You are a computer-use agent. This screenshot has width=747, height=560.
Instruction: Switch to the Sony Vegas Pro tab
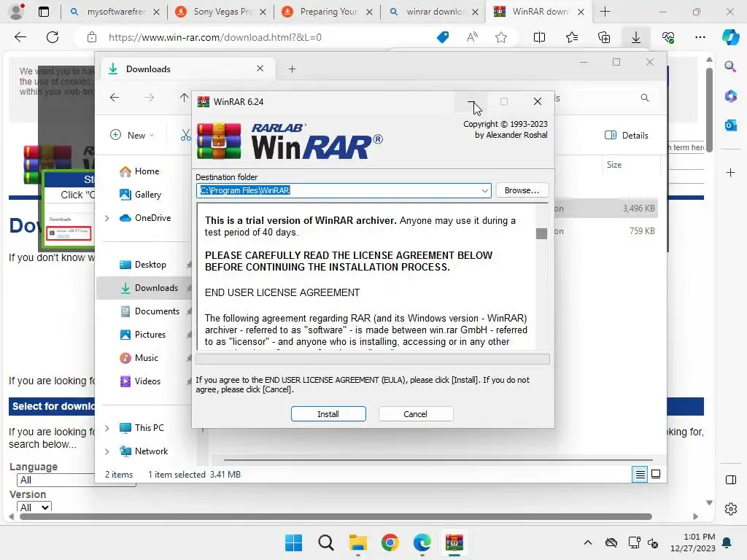pyautogui.click(x=221, y=12)
